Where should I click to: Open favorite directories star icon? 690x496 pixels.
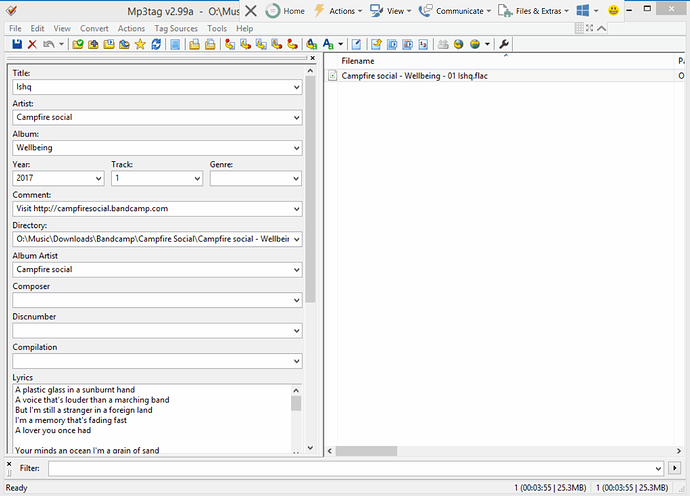point(140,44)
